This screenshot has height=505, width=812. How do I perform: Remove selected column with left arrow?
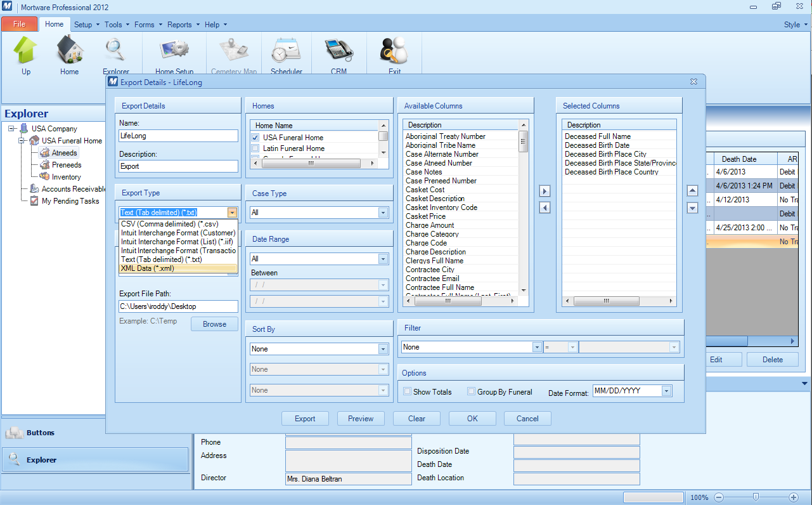coord(545,207)
